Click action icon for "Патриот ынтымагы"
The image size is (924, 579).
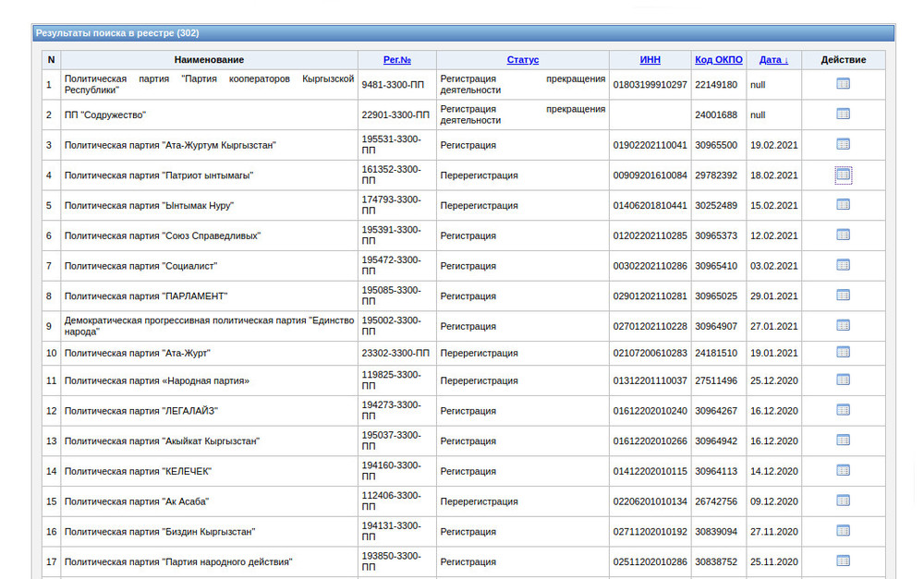[844, 175]
